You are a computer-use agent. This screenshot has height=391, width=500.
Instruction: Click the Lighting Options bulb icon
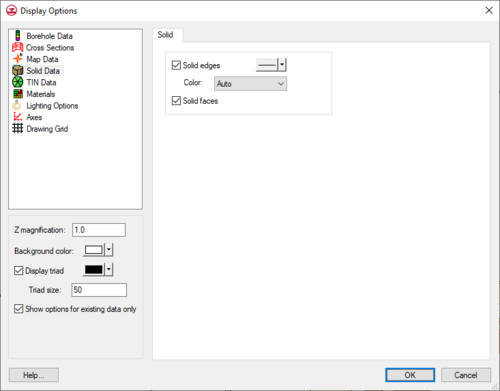[17, 106]
